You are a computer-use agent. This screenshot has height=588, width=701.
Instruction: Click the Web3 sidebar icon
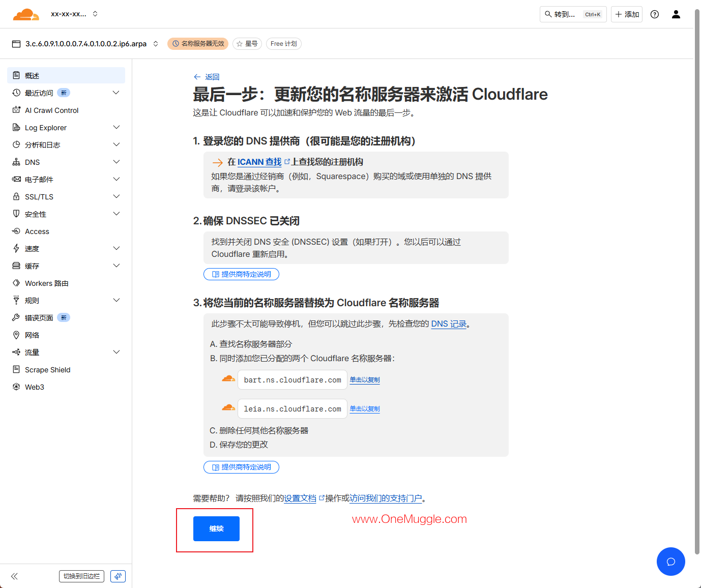(x=16, y=387)
